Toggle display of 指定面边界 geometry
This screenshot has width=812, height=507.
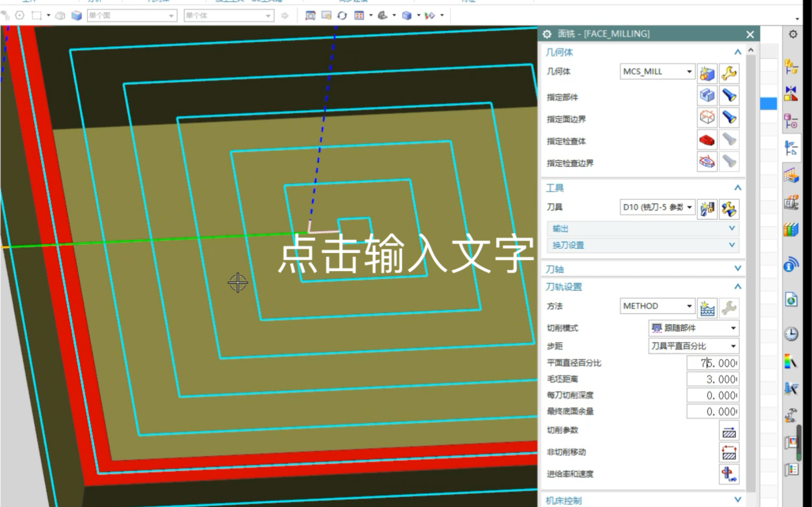[x=729, y=117]
